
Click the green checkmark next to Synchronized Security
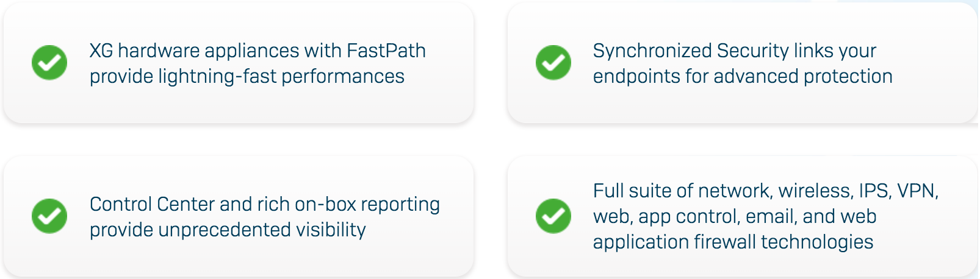click(x=553, y=63)
